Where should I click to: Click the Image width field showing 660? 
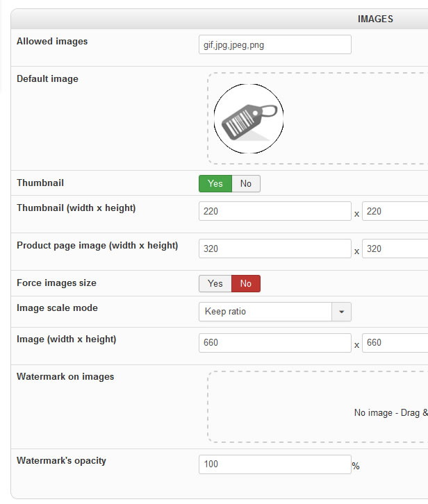pyautogui.click(x=274, y=343)
